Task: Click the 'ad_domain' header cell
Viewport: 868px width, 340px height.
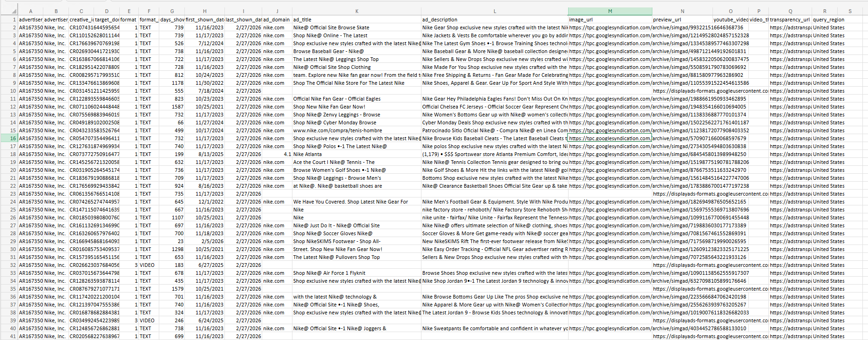Action: point(277,20)
